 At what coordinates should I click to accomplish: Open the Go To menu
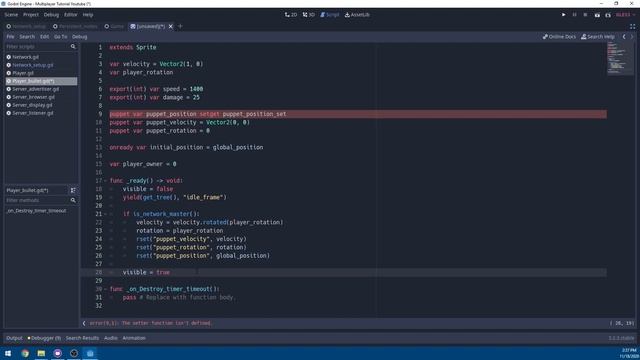pos(60,37)
